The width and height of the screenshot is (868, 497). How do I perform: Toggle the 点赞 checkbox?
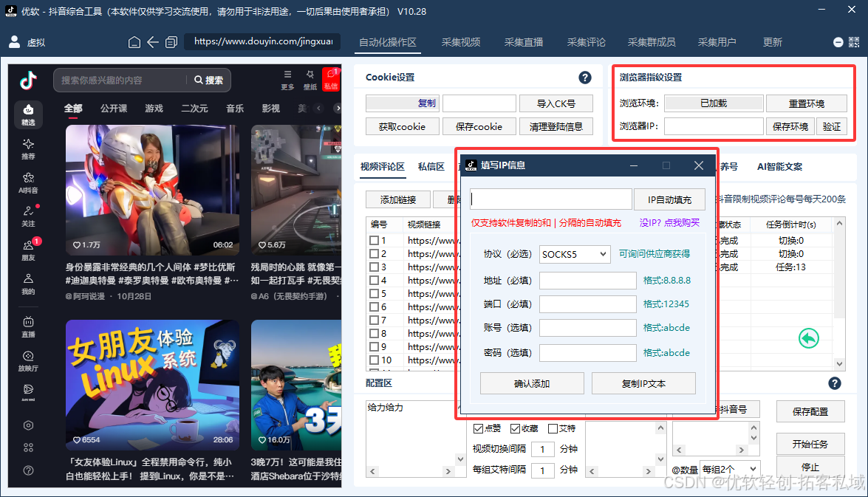click(x=478, y=428)
